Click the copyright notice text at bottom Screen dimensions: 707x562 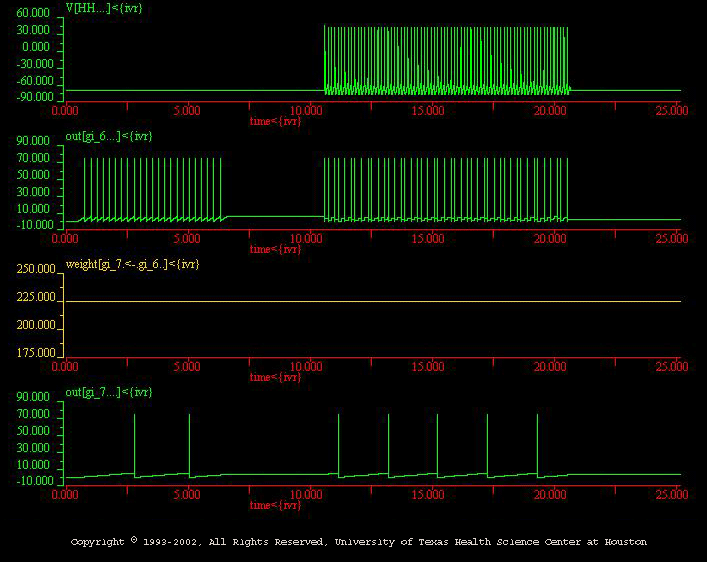coord(359,541)
